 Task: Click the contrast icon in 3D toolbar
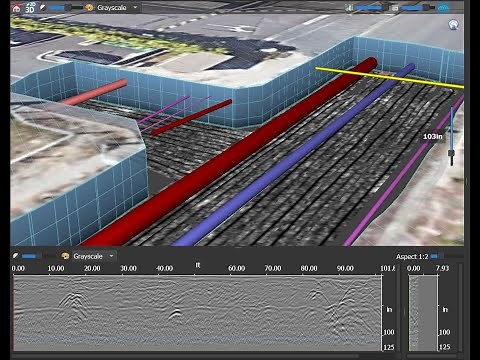(x=43, y=7)
